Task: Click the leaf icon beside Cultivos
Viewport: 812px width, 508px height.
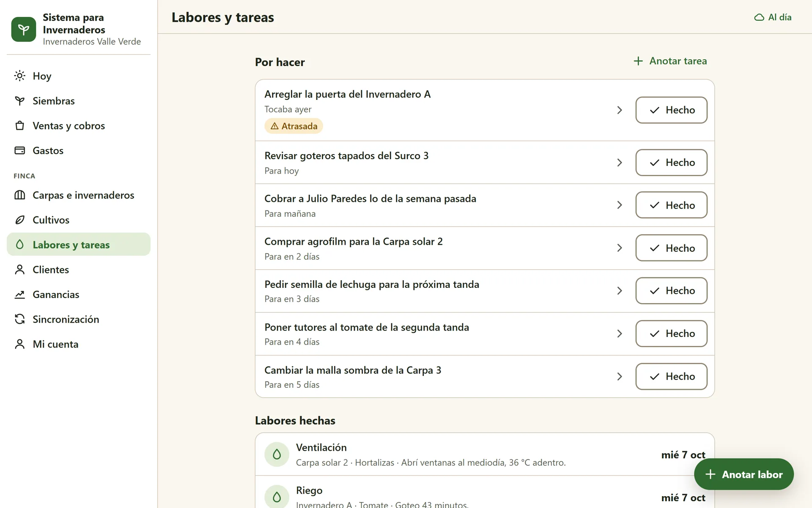Action: pyautogui.click(x=19, y=220)
